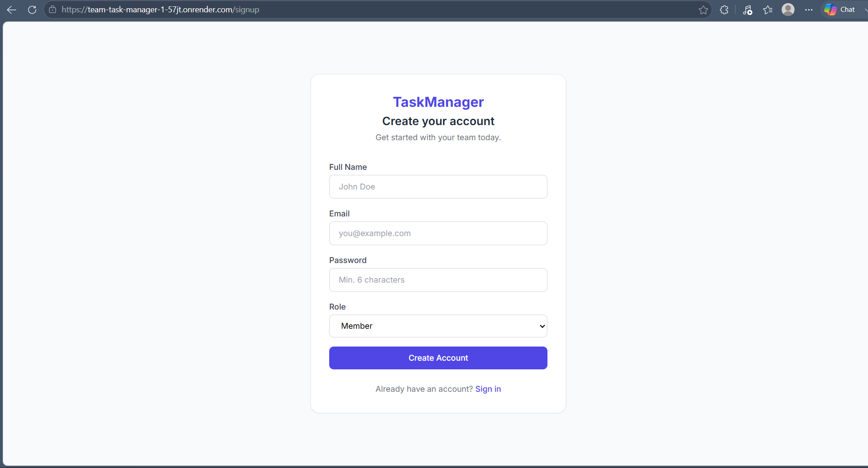Open the Role dropdown showing Member

438,326
